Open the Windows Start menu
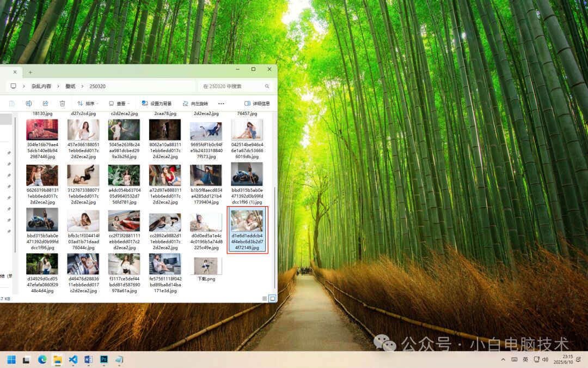The image size is (588, 368). point(11,360)
